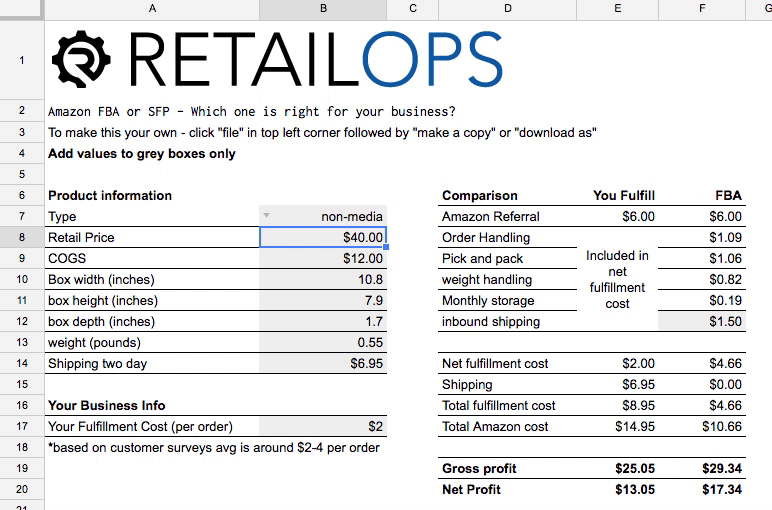Image resolution: width=772 pixels, height=510 pixels.
Task: Click the 'inbound shipping' label cell
Action: coord(508,321)
